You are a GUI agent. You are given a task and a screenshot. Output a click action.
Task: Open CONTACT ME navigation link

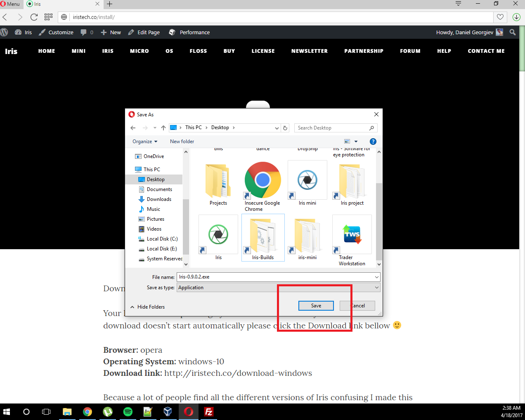coord(486,51)
